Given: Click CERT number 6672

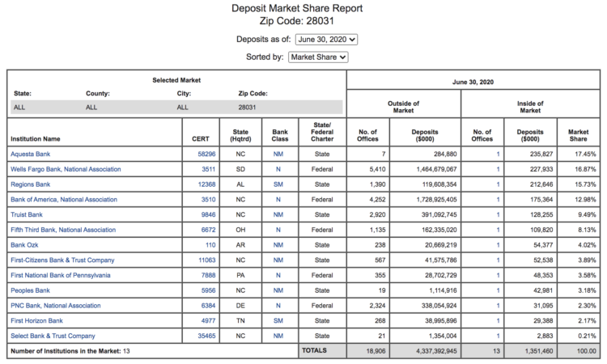Looking at the screenshot, I should point(208,230).
